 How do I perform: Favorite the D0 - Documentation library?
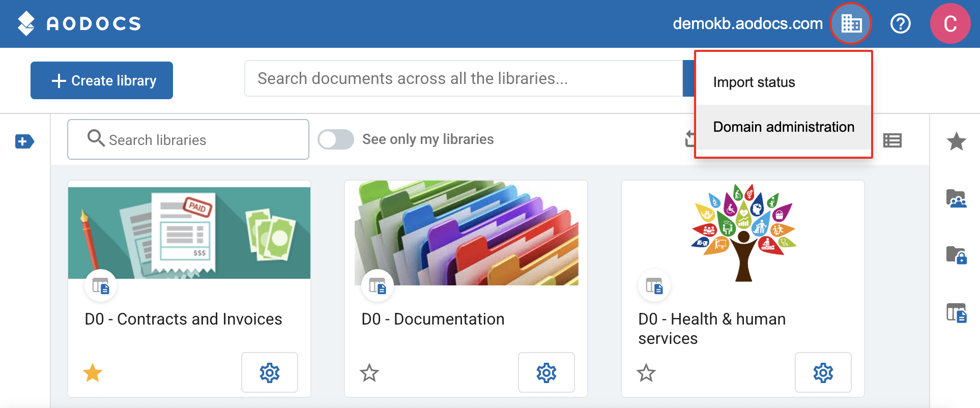point(369,372)
